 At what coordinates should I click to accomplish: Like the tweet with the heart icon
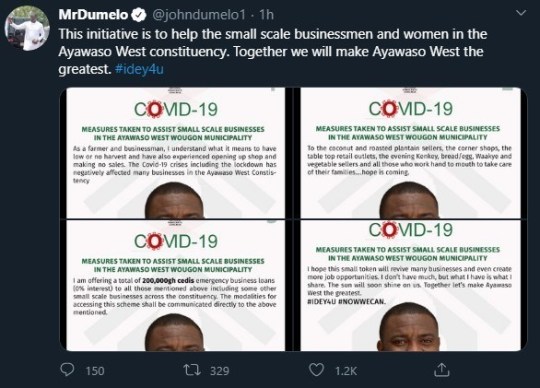(x=316, y=370)
